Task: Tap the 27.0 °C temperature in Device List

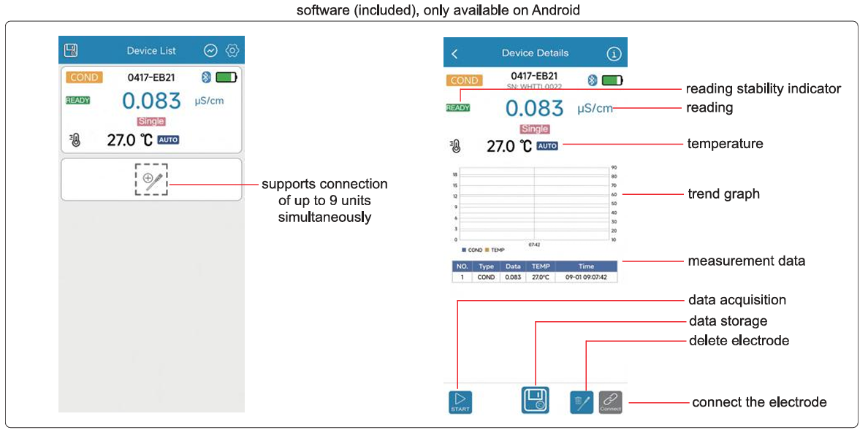Action: [x=129, y=140]
